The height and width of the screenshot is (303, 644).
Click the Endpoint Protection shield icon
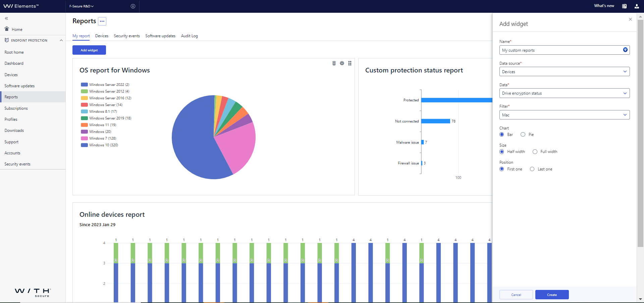[7, 40]
